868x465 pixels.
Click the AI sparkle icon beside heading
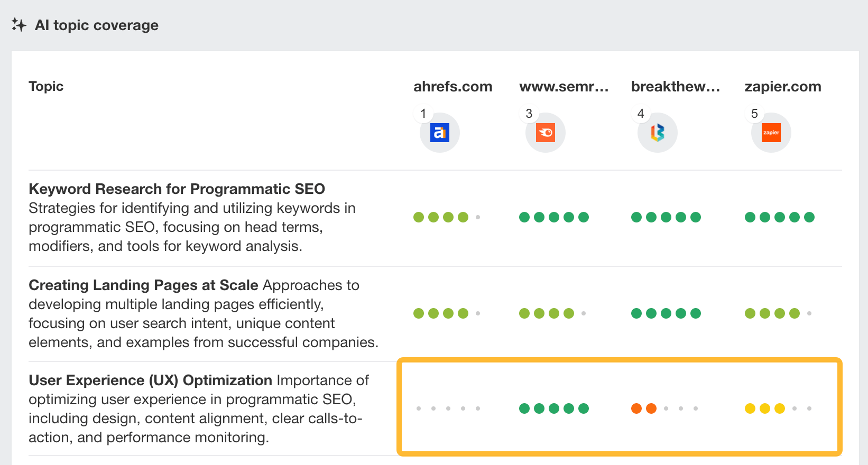19,25
